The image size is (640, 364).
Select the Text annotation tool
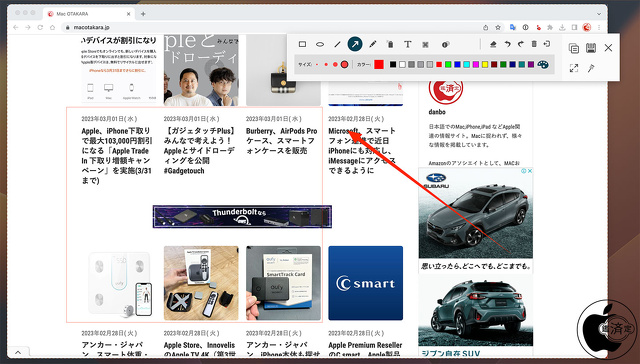tap(407, 44)
